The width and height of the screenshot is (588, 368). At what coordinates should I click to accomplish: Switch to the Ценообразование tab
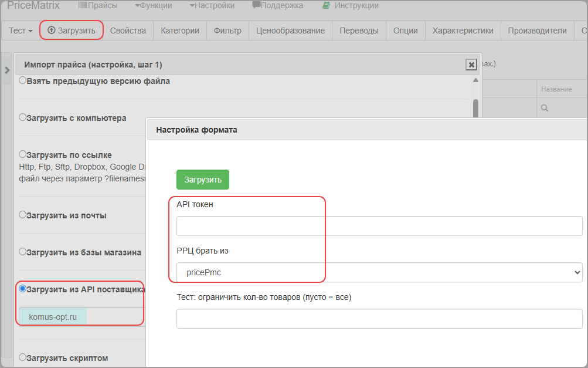pos(290,31)
